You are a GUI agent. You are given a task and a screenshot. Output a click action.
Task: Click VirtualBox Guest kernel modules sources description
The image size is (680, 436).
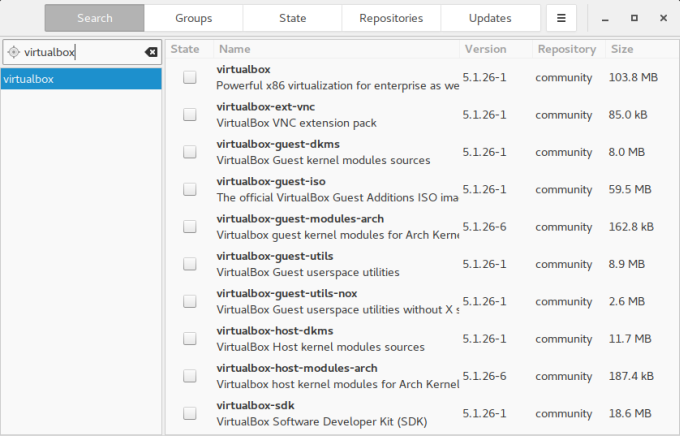click(x=323, y=160)
